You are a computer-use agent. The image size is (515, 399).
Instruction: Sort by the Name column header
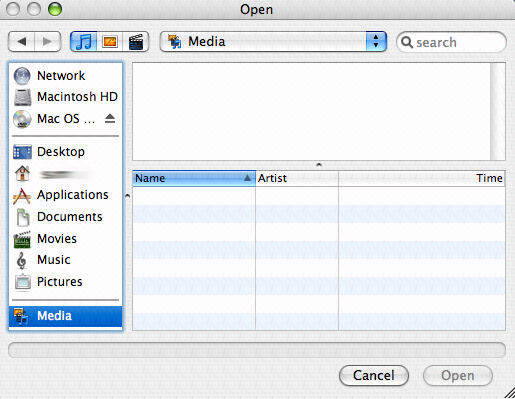[x=194, y=178]
